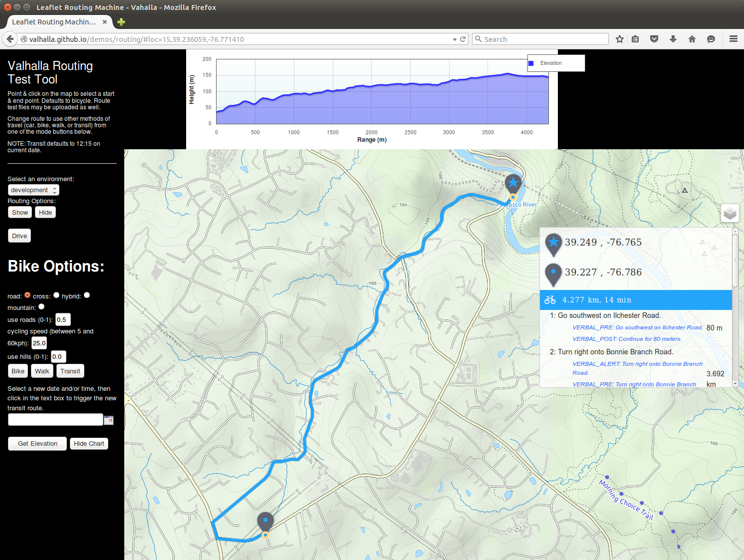Open the map layers control
Viewport: 744px width, 560px height.
tap(730, 213)
